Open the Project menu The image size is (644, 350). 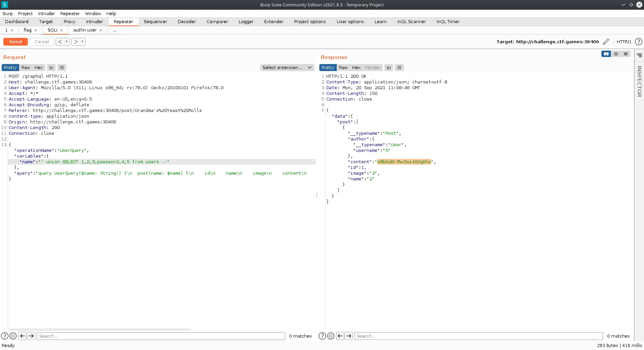pyautogui.click(x=25, y=13)
